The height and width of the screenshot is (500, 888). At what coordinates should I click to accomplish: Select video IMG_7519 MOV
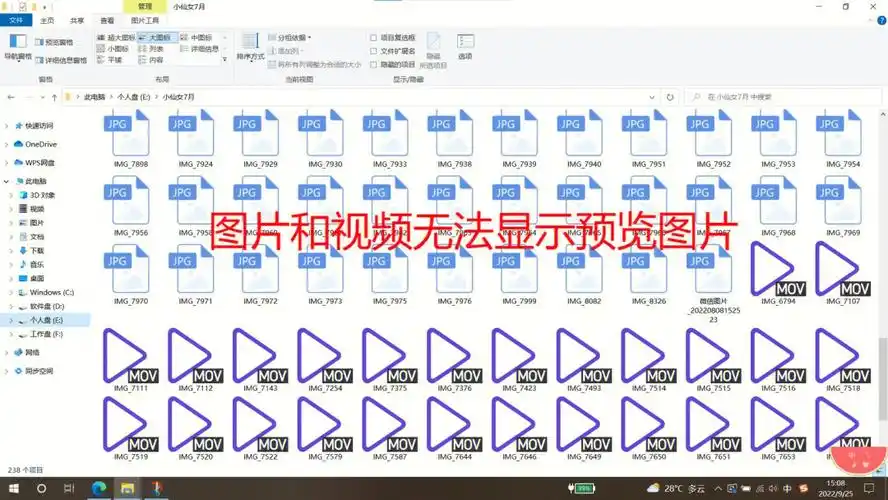(131, 429)
